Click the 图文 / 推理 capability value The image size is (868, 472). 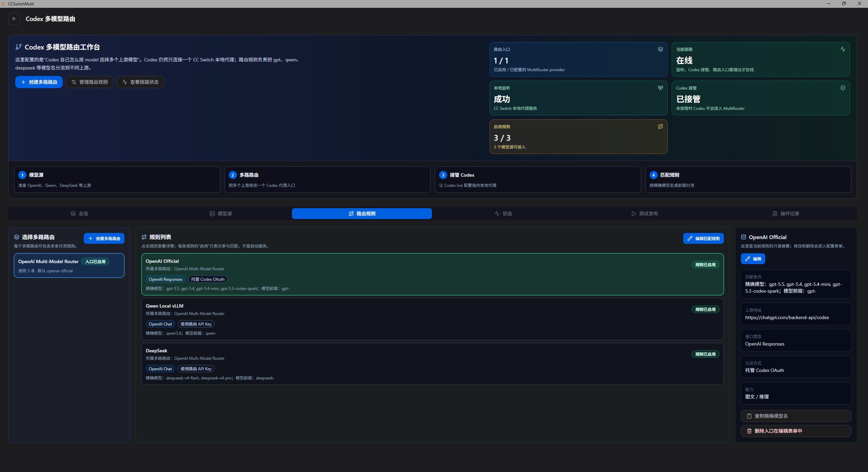[757, 397]
